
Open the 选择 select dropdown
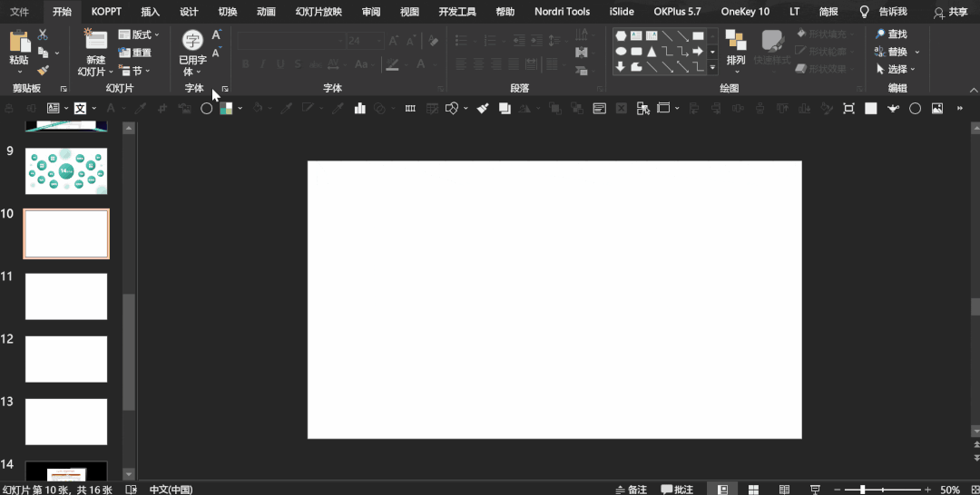(x=896, y=69)
